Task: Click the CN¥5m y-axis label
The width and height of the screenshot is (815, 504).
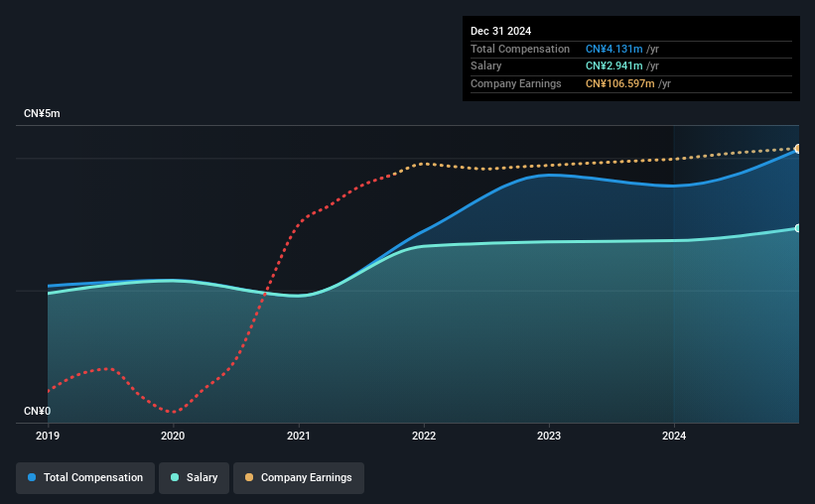Action: point(42,114)
